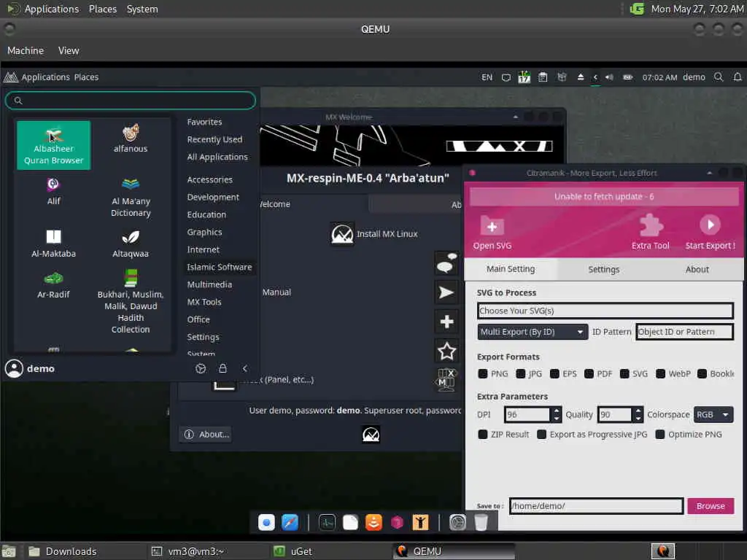747x560 pixels.
Task: Open the system monitor icon in dock
Action: click(x=327, y=522)
